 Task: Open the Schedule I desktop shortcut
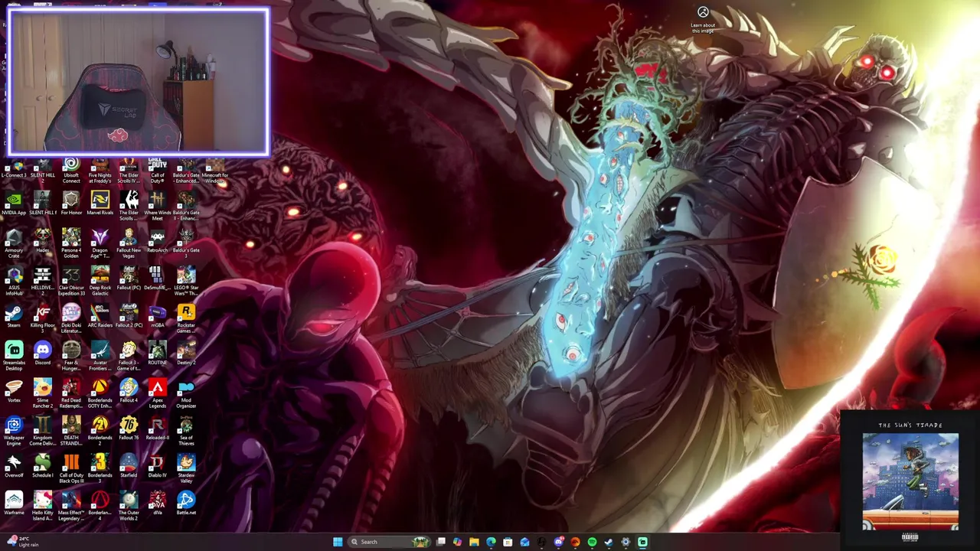[42, 467]
